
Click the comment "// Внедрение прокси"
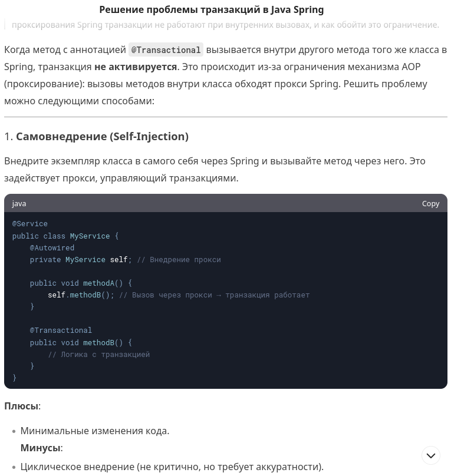pyautogui.click(x=178, y=259)
